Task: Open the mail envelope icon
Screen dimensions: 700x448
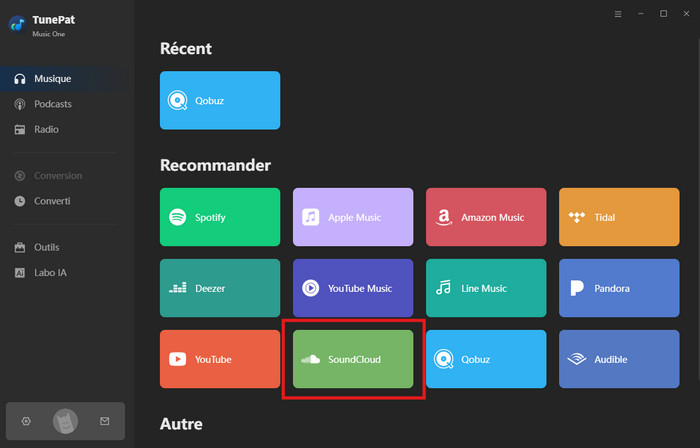Action: click(105, 421)
